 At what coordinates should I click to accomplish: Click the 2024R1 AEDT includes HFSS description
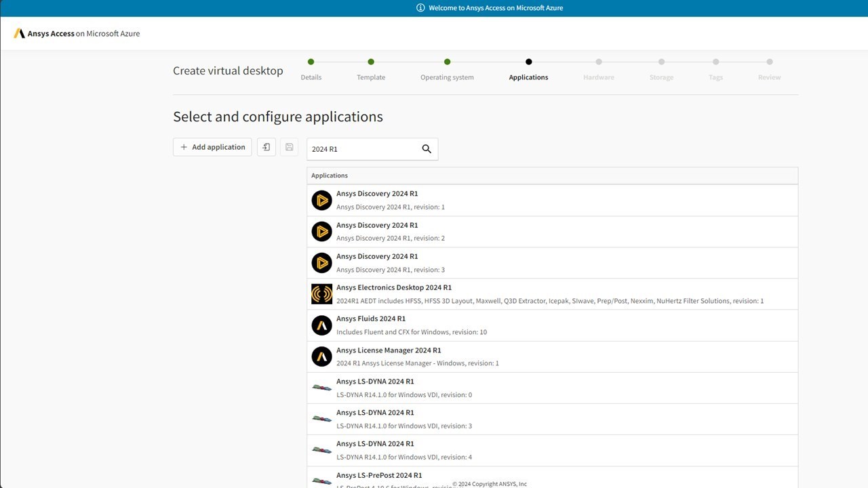point(550,301)
